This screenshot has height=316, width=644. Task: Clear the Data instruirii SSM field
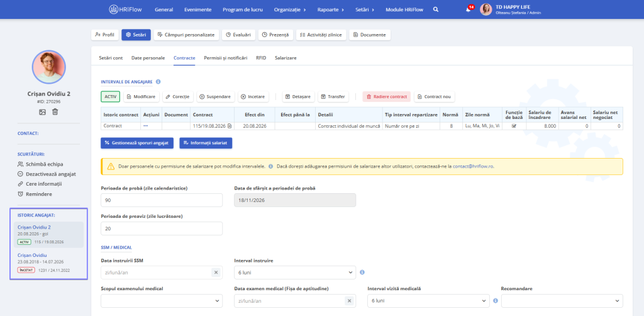tap(216, 273)
